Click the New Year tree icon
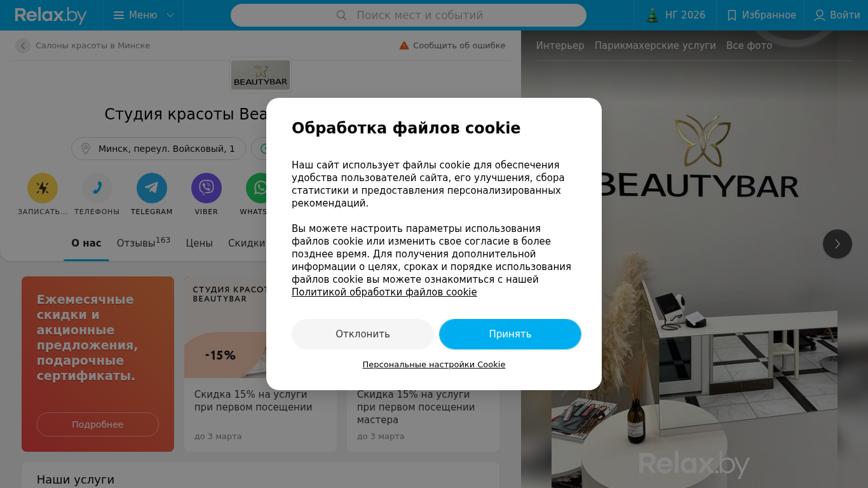 tap(653, 15)
